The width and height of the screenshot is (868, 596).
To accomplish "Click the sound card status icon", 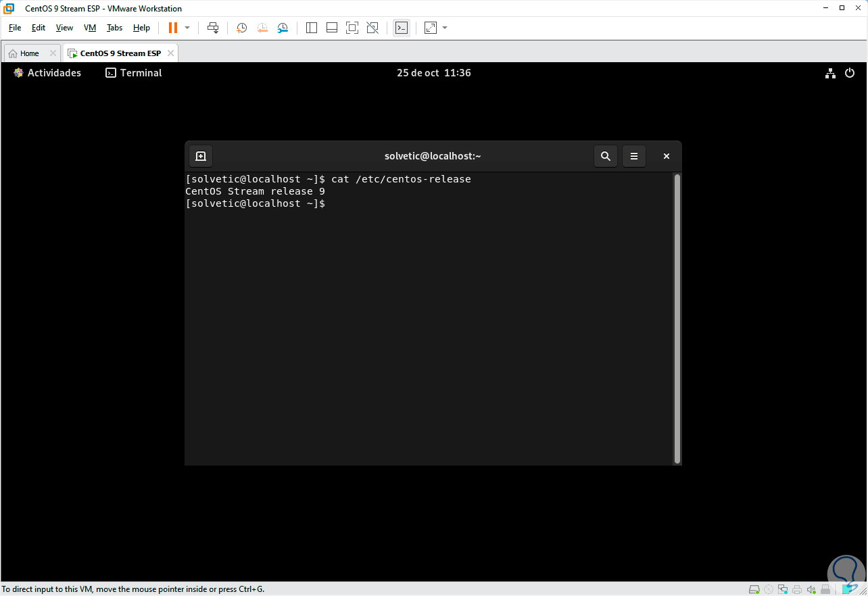I will [812, 589].
